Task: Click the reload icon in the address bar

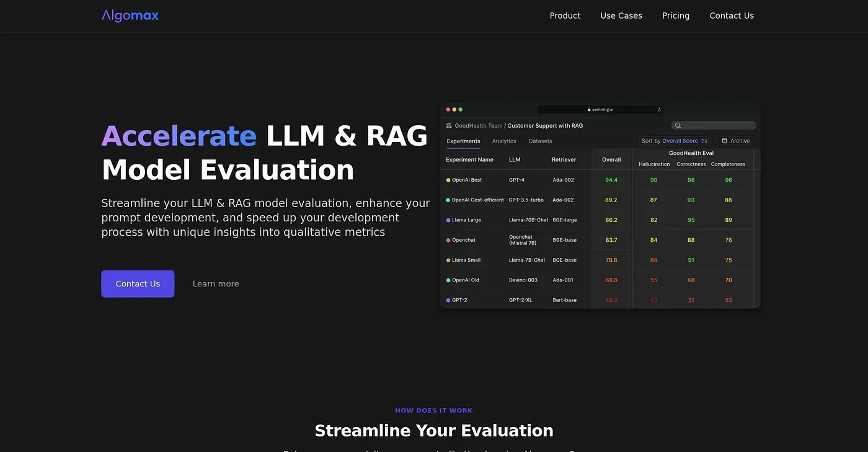Action: click(659, 110)
